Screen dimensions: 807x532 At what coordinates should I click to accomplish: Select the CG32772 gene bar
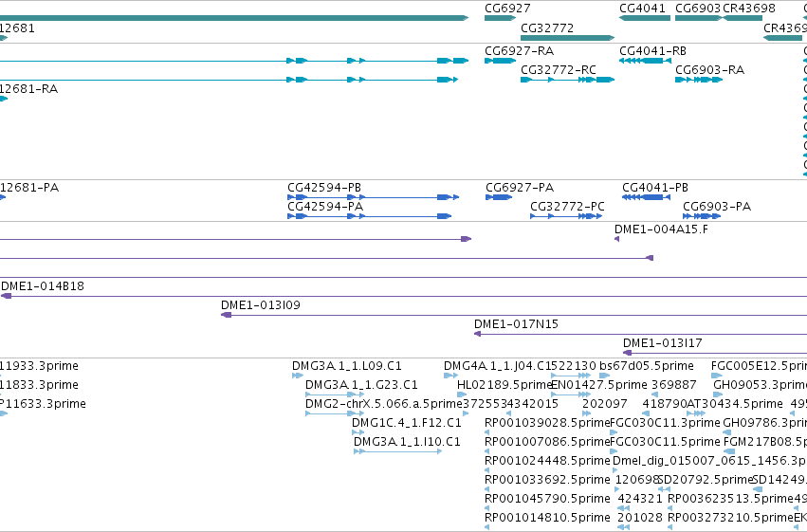568,38
